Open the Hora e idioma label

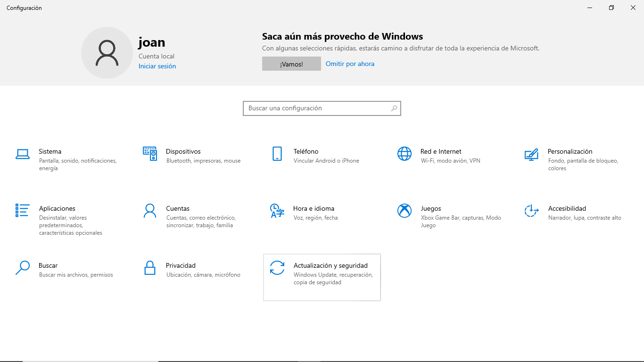[x=314, y=208]
